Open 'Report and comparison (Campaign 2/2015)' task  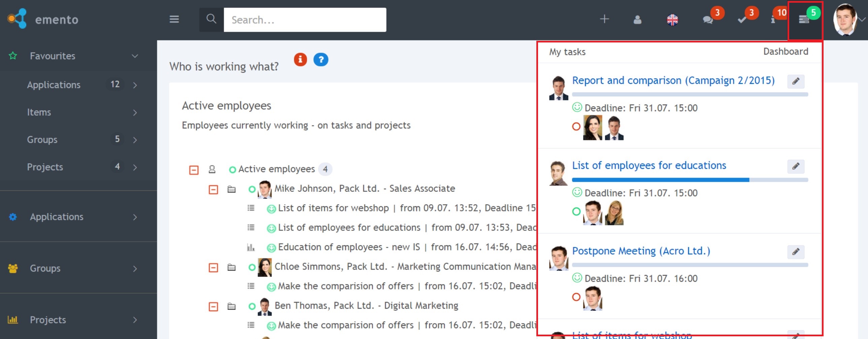click(673, 81)
